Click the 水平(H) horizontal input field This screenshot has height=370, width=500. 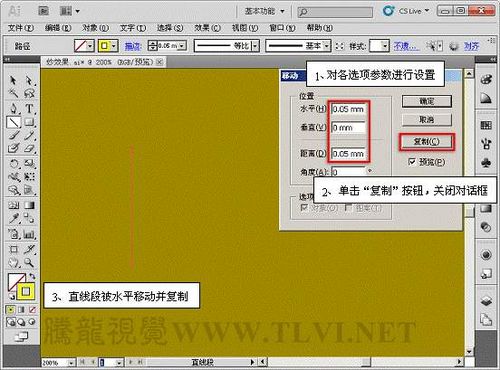click(349, 109)
